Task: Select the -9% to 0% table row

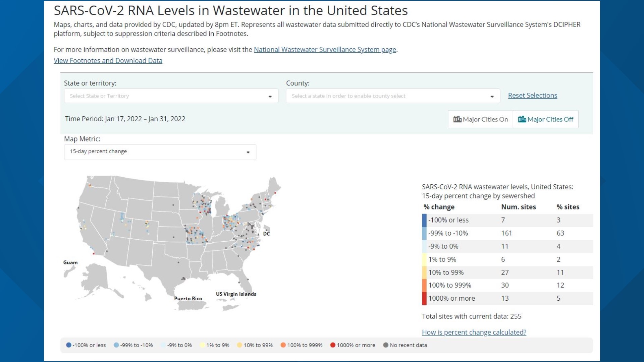Action: pos(470,246)
